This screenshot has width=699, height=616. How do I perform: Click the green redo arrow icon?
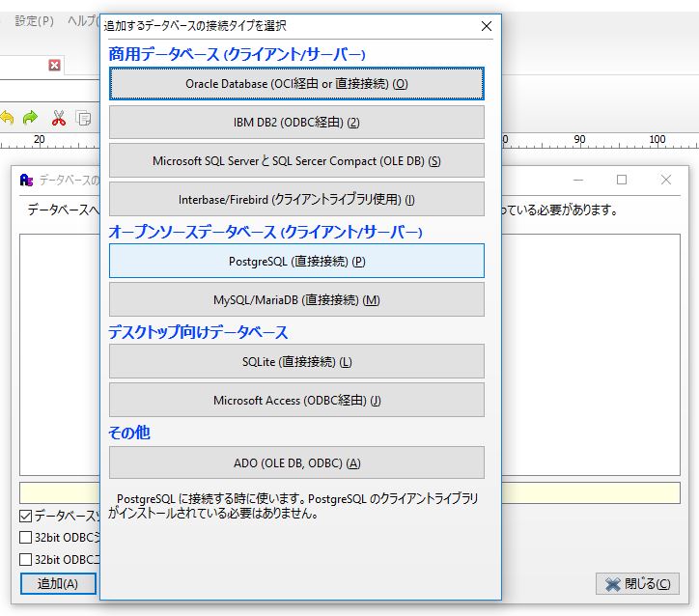point(30,118)
